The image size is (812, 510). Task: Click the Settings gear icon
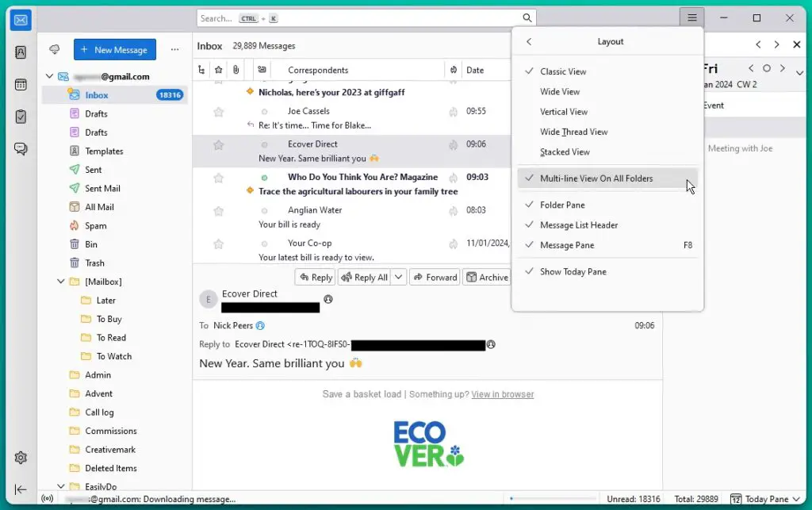[x=21, y=458]
